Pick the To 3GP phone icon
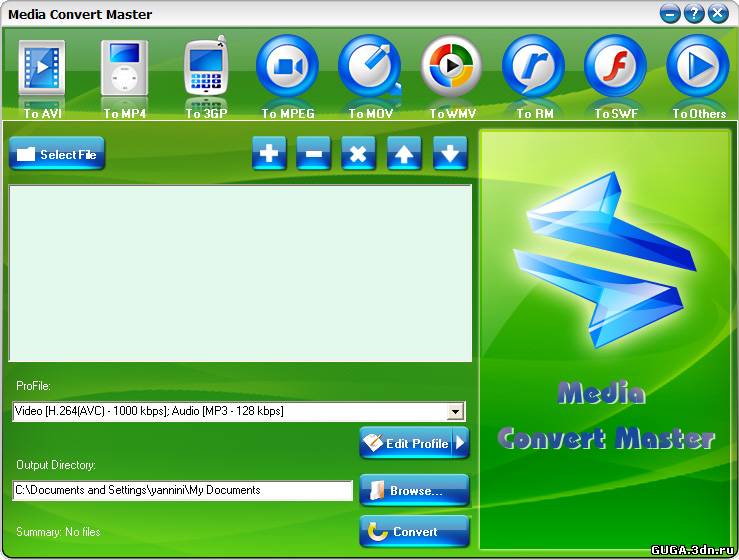This screenshot has width=739, height=560. [206, 66]
